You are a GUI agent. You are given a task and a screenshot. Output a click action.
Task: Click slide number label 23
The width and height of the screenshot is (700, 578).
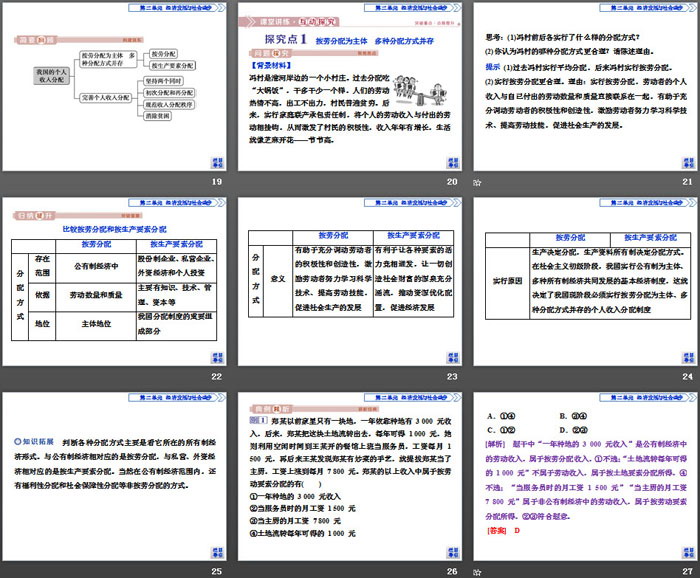[452, 377]
